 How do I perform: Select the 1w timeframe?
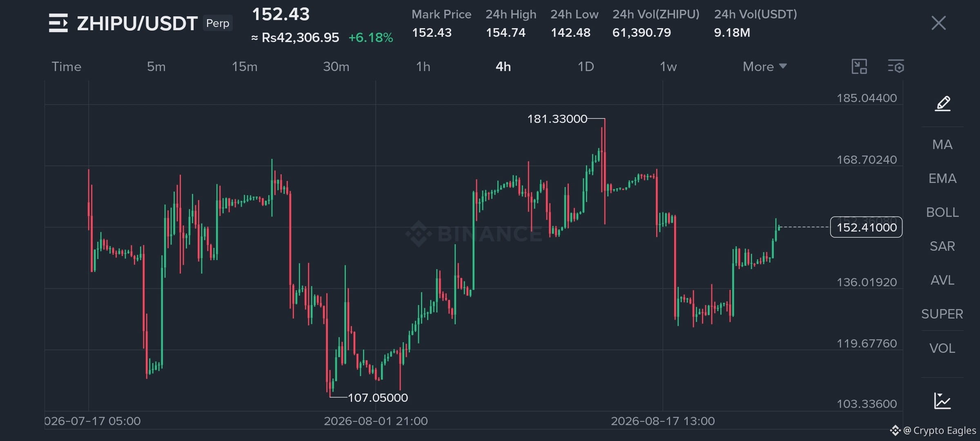click(668, 67)
